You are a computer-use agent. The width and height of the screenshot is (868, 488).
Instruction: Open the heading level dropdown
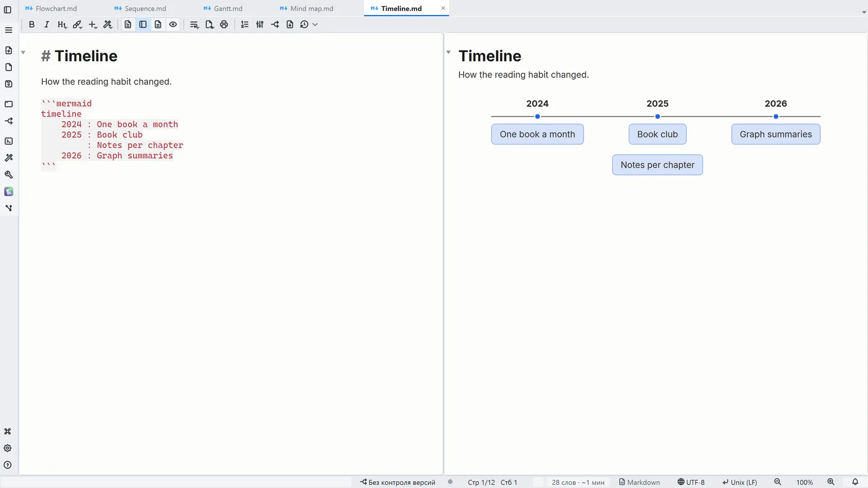(62, 24)
